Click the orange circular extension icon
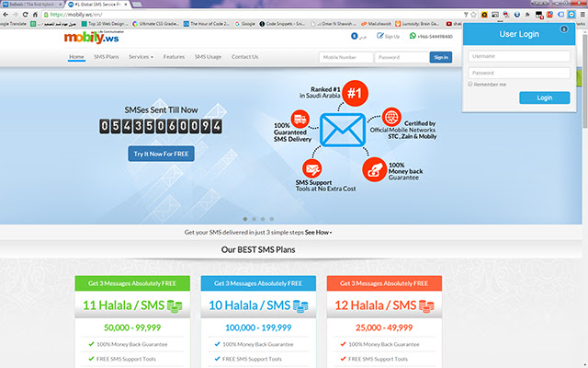 tap(484, 15)
